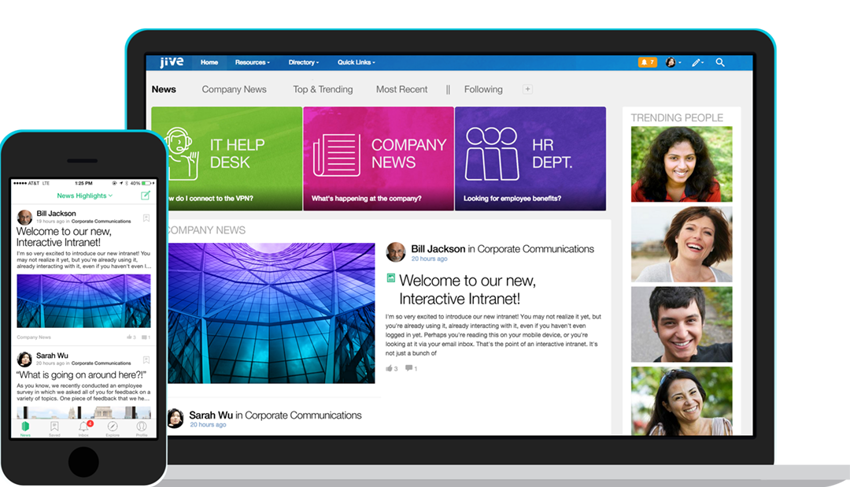Tap the compose icon on phone app
Viewport: 850px width, 487px height.
click(x=146, y=195)
